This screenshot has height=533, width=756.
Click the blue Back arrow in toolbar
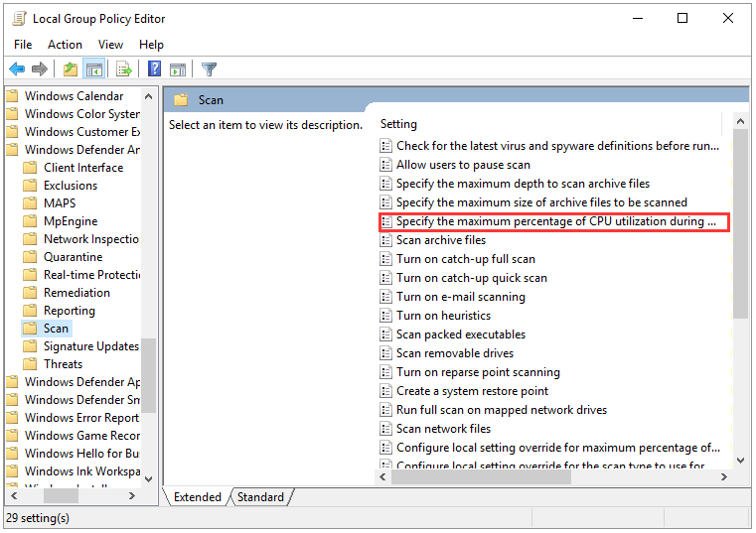pos(17,69)
